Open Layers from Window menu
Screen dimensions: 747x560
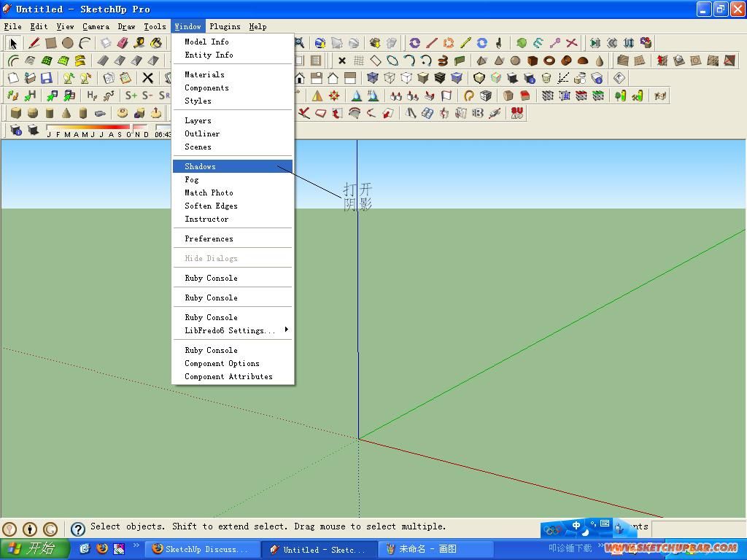(233, 120)
